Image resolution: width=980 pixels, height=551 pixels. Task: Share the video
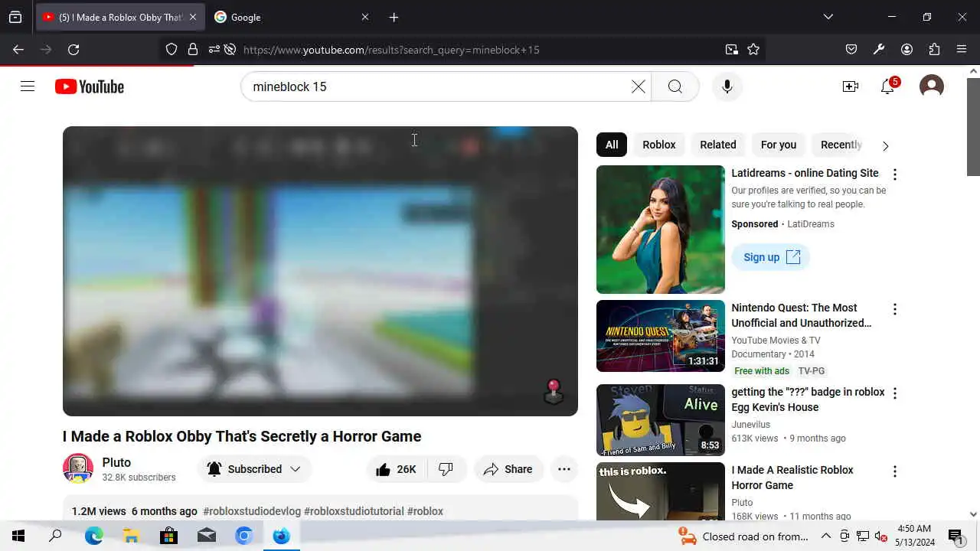tap(508, 469)
